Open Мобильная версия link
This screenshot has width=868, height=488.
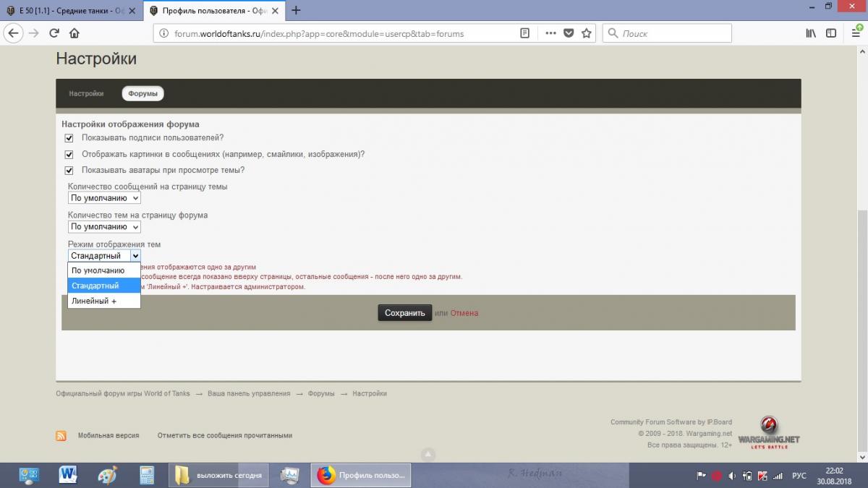pyautogui.click(x=109, y=436)
